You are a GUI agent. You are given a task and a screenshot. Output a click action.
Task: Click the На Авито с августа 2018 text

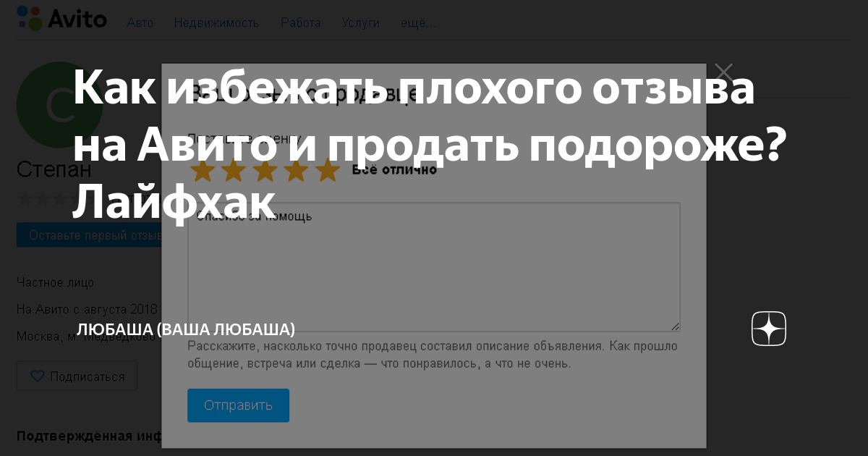coord(87,309)
